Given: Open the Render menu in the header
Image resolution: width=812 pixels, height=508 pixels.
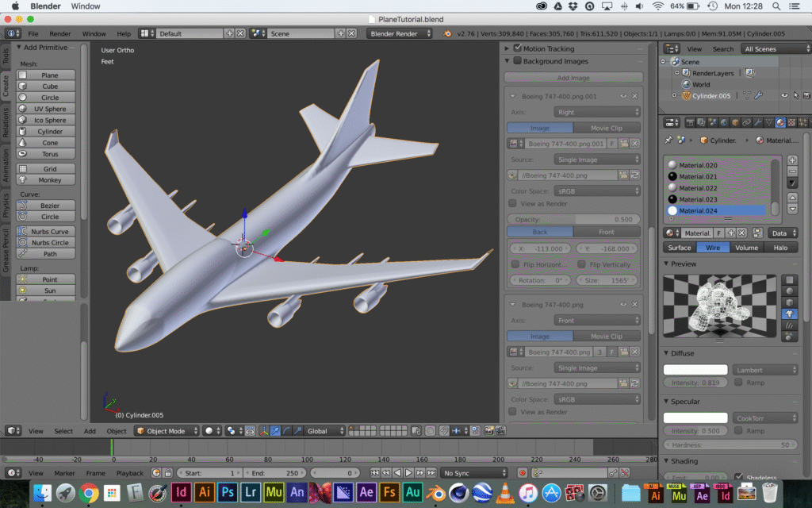Looking at the screenshot, I should tap(60, 33).
